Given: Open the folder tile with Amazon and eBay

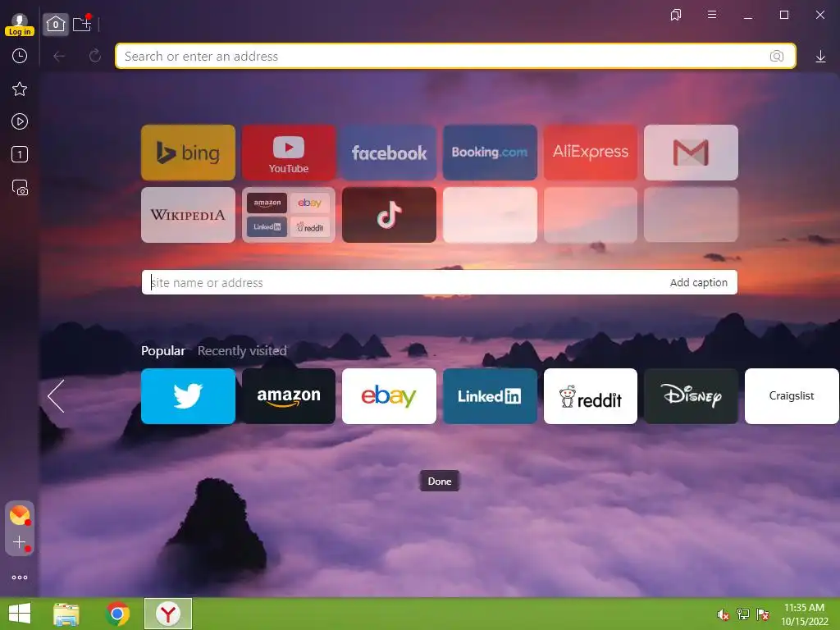Looking at the screenshot, I should (x=289, y=215).
